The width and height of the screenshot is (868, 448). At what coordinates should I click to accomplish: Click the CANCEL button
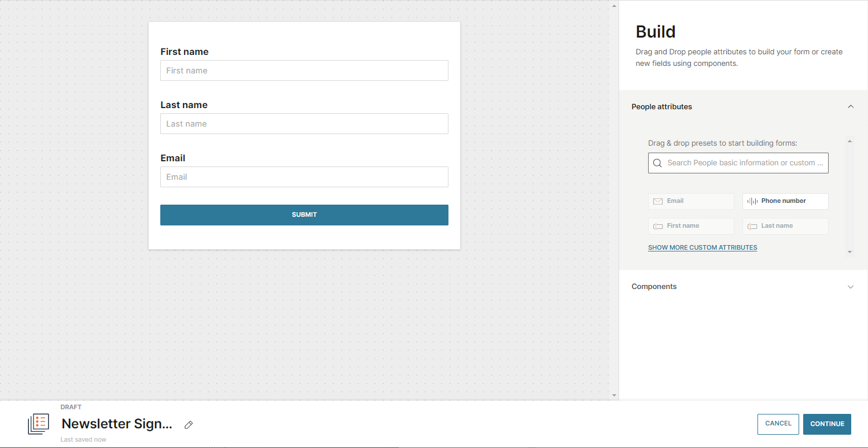778,424
